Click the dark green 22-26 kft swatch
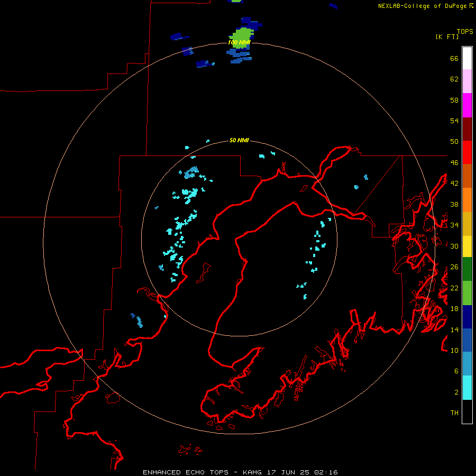The height and width of the screenshot is (476, 476). point(467,269)
